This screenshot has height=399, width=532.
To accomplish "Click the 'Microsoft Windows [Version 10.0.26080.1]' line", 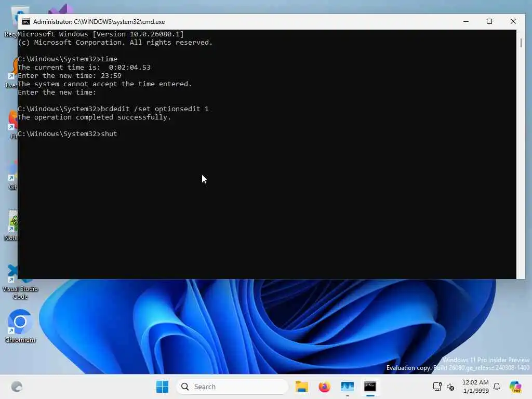I will 101,34.
